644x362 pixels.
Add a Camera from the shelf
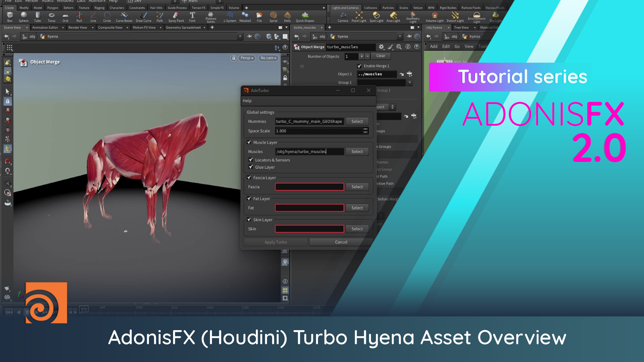343,17
